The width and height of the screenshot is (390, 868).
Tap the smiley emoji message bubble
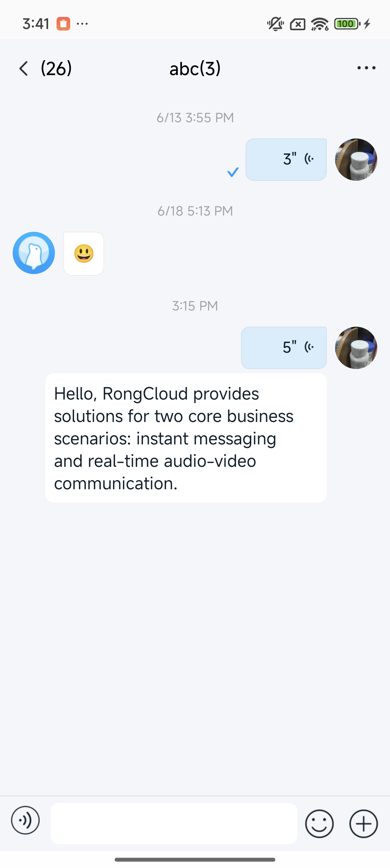tap(84, 253)
